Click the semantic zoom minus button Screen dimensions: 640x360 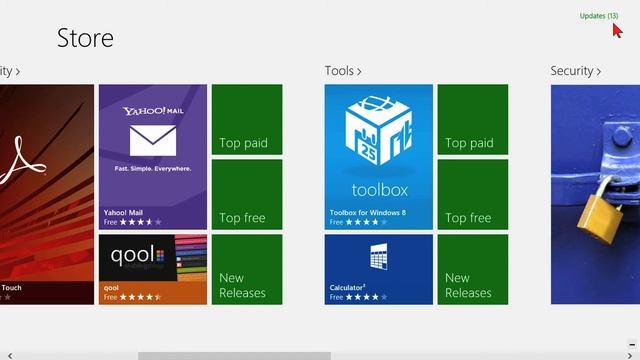pyautogui.click(x=632, y=344)
